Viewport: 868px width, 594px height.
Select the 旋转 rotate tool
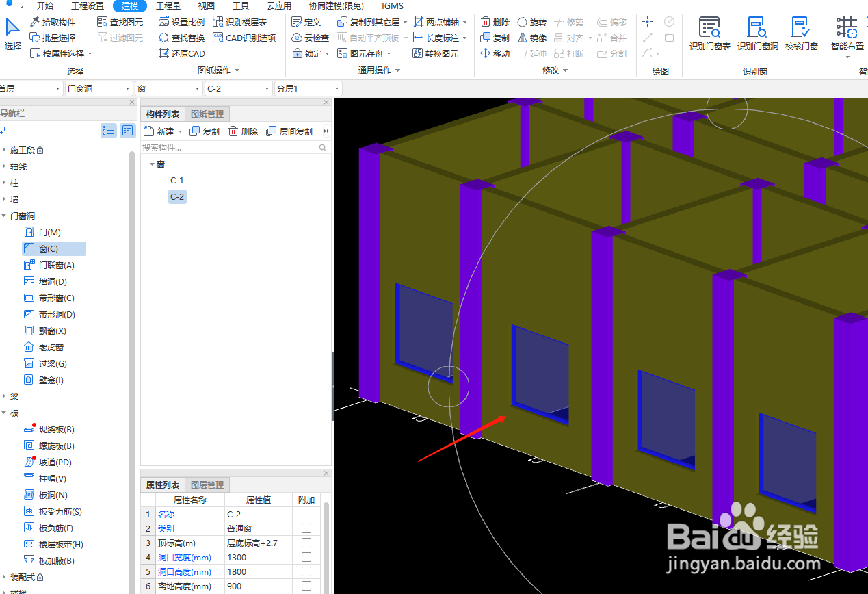pos(531,22)
